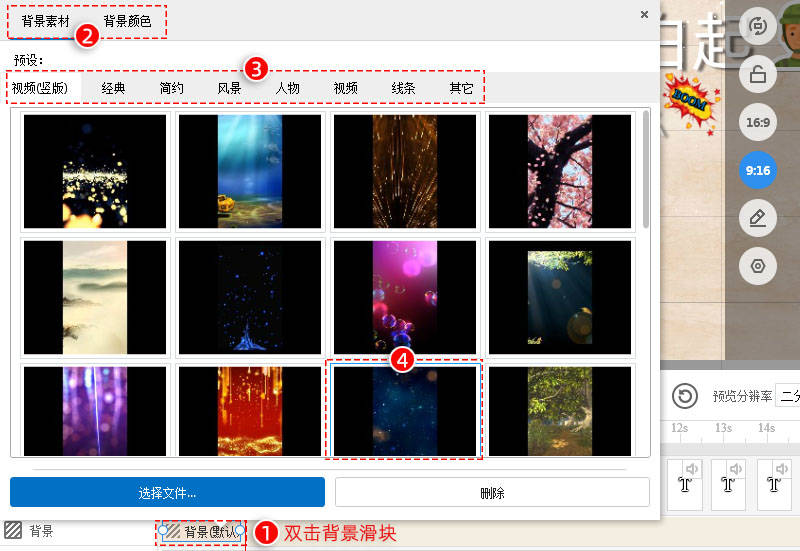
Task: Click the 选择文件 button
Action: click(167, 492)
